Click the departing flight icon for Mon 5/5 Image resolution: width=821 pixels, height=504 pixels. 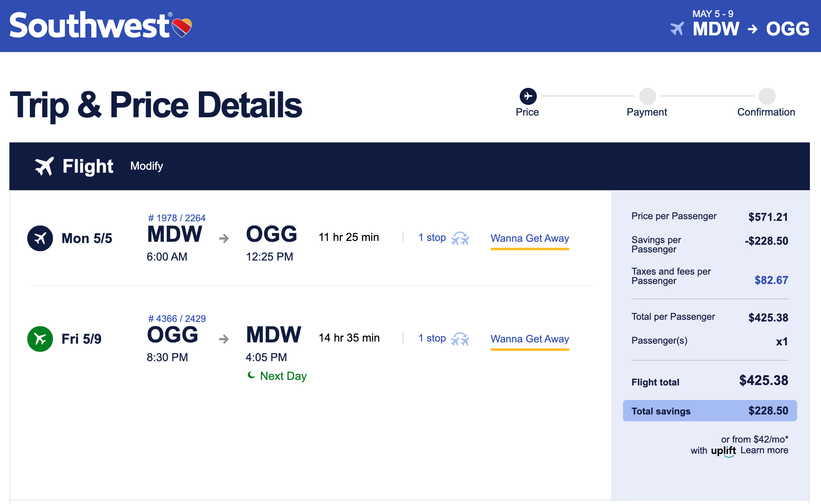pos(40,238)
